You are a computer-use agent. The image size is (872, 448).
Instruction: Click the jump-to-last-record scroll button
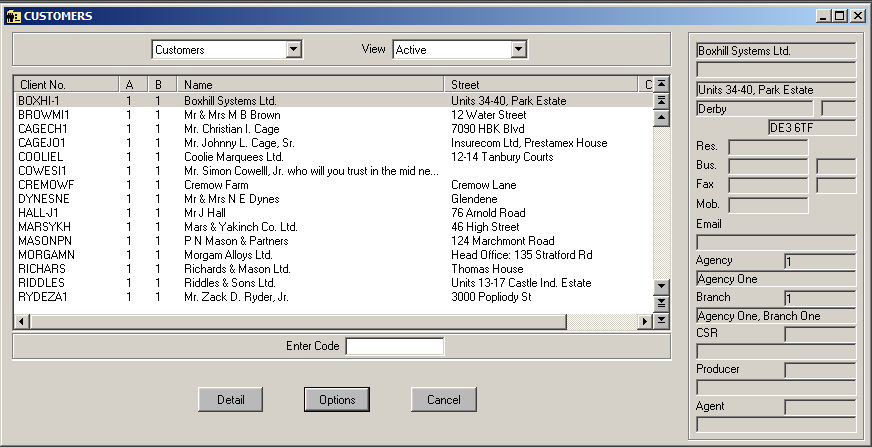pyautogui.click(x=660, y=320)
